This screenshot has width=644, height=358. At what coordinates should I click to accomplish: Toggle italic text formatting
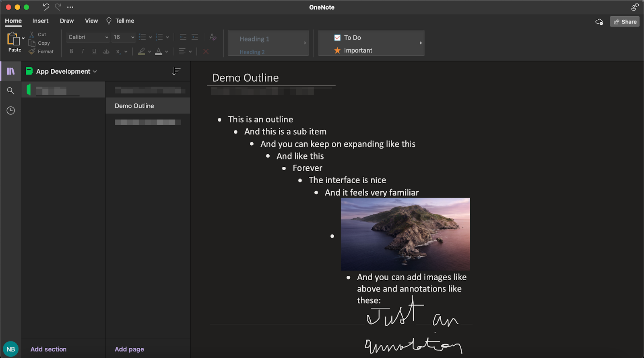pos(83,51)
